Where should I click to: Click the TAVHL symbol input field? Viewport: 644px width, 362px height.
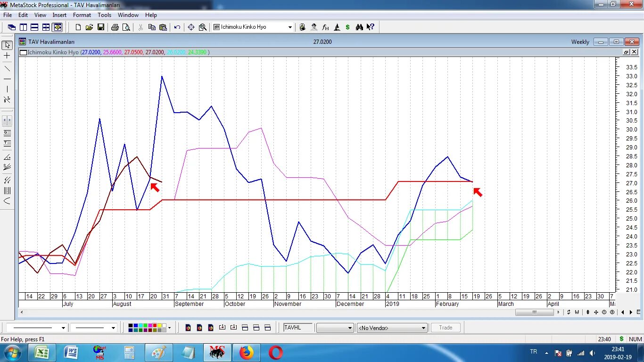(x=298, y=328)
